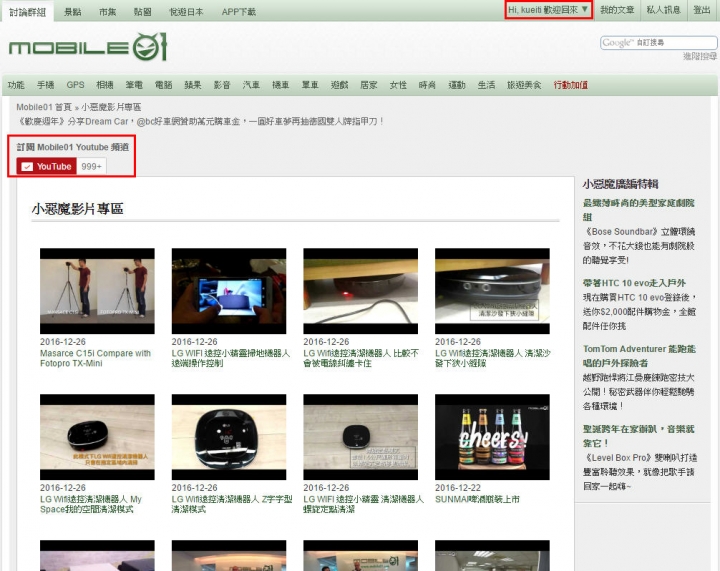Play the spiral spot cleaning thumbnail
Screen dimensions: 720x571
360,437
